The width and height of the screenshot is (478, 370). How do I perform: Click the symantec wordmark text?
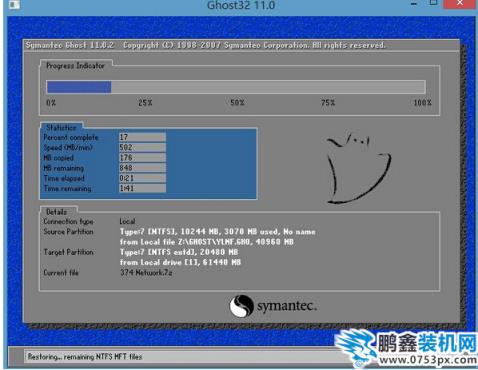287,306
